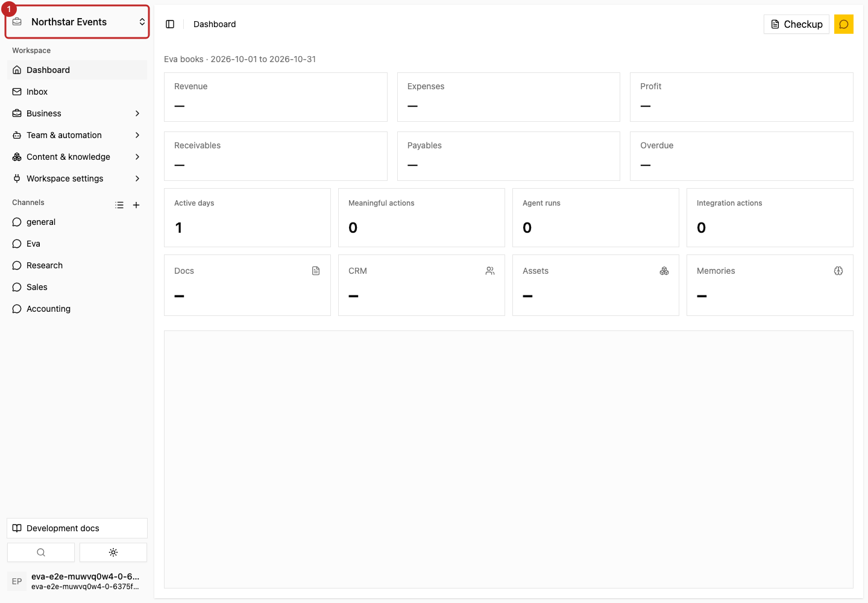
Task: Click the Integration actions label
Action: coord(729,203)
